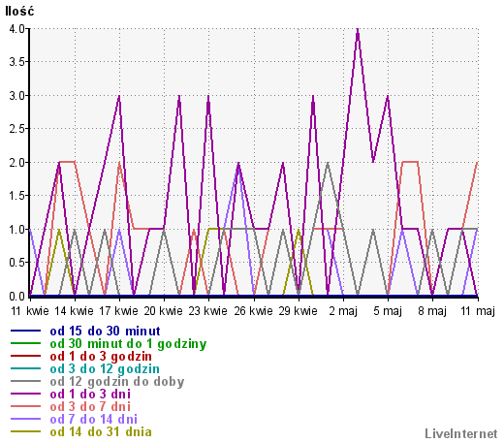Click the '5 maj' x-axis date label
504x443 pixels.
coord(388,311)
